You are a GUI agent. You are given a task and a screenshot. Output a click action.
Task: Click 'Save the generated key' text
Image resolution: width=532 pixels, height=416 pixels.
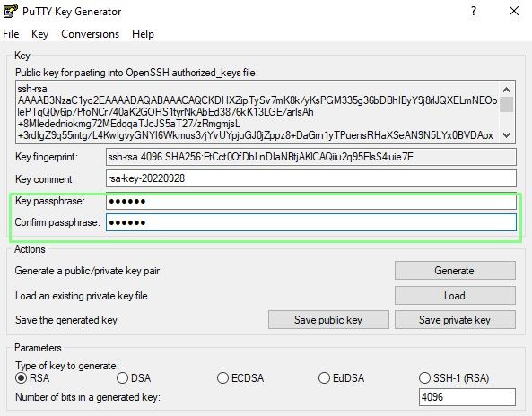click(x=66, y=320)
